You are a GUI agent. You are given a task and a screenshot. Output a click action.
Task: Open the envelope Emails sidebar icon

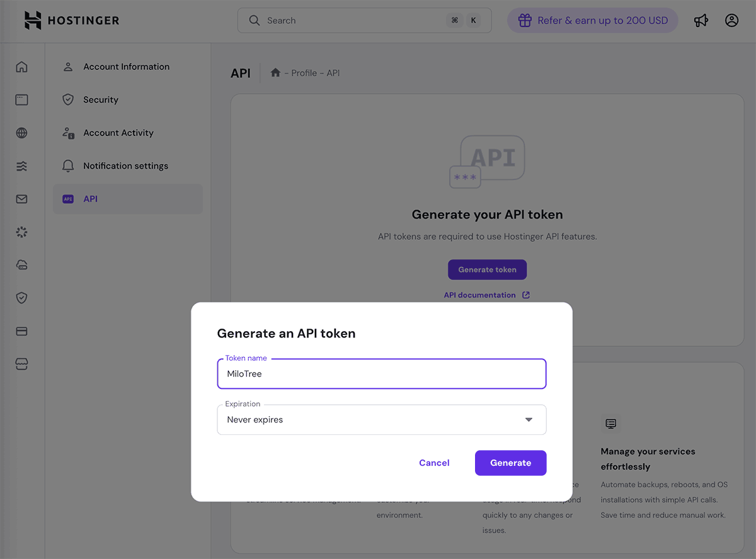[x=22, y=199]
